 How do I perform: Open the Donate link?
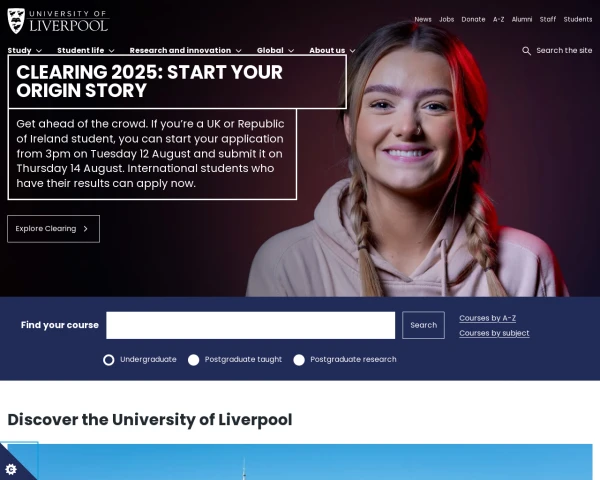click(x=473, y=20)
